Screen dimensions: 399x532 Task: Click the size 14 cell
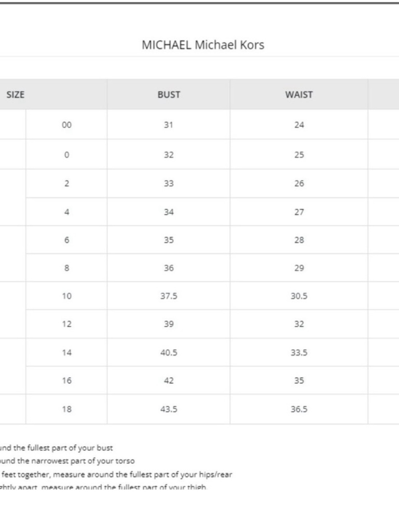pyautogui.click(x=67, y=353)
